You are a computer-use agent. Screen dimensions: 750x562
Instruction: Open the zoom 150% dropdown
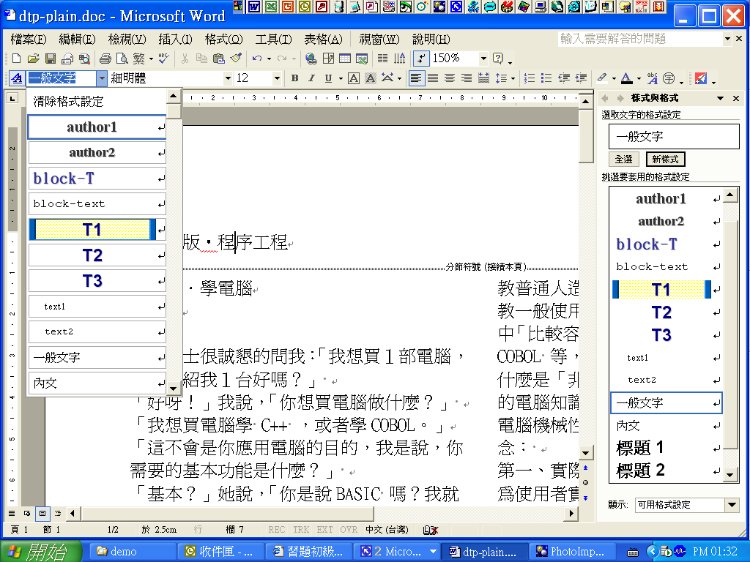484,59
